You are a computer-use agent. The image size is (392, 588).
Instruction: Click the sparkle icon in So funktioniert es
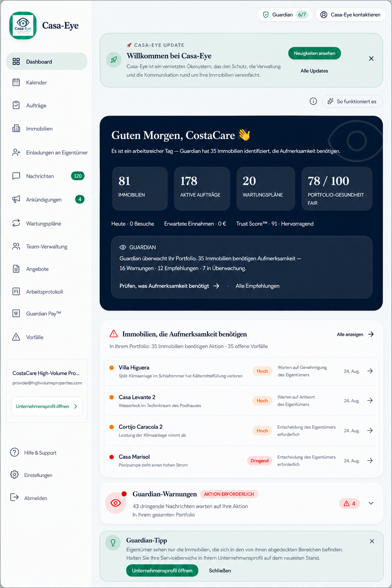click(330, 101)
